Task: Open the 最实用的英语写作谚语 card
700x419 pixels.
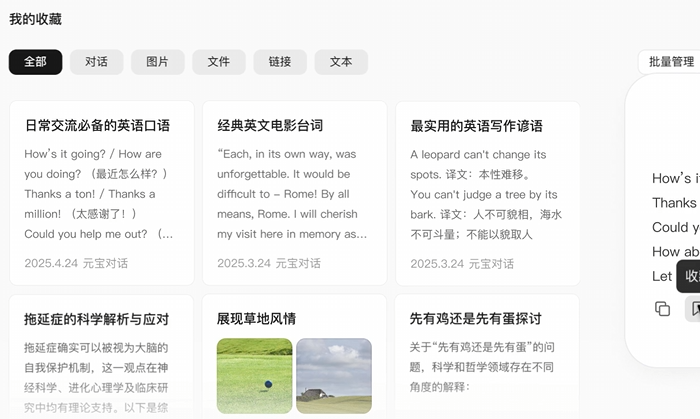Action: click(476, 126)
